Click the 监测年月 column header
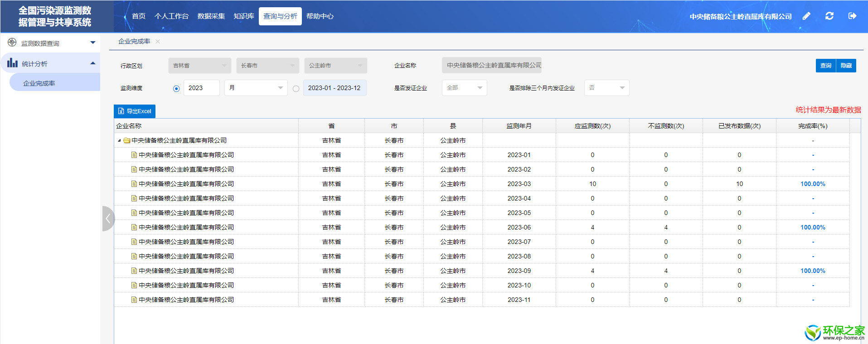The height and width of the screenshot is (344, 868). [519, 126]
